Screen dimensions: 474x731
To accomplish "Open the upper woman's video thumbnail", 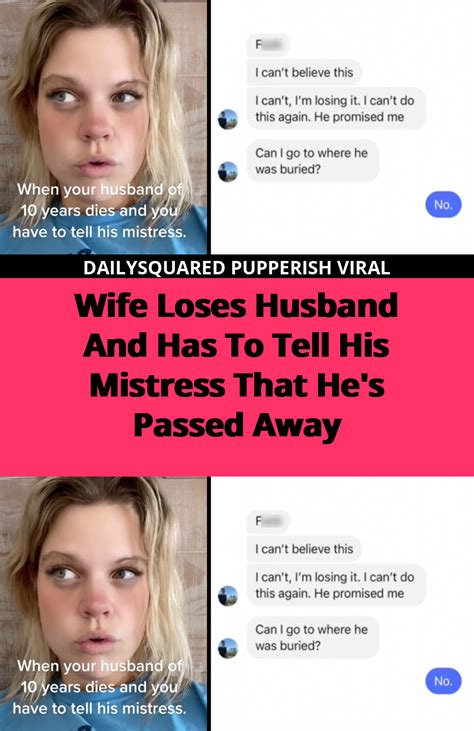I will pyautogui.click(x=103, y=127).
